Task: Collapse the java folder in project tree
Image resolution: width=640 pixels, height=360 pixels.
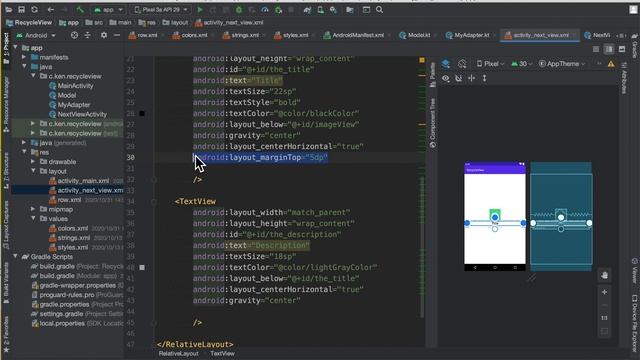Action: click(24, 66)
